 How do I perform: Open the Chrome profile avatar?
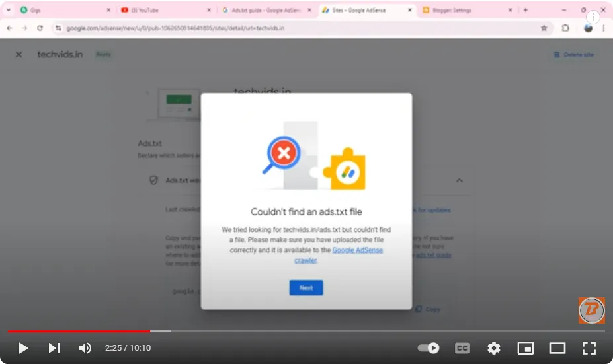click(588, 28)
